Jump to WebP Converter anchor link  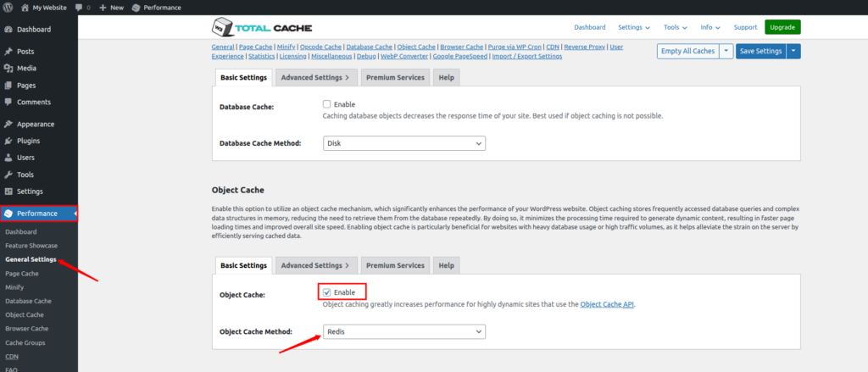pos(404,56)
